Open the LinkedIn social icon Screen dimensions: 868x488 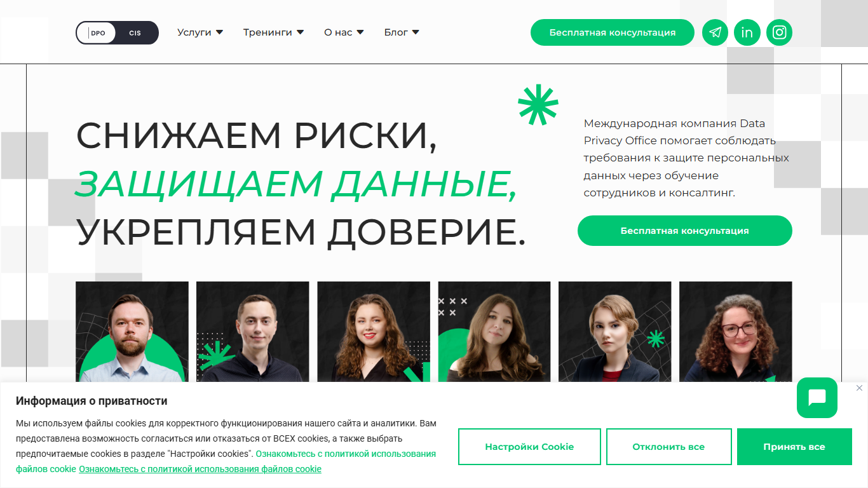(747, 32)
